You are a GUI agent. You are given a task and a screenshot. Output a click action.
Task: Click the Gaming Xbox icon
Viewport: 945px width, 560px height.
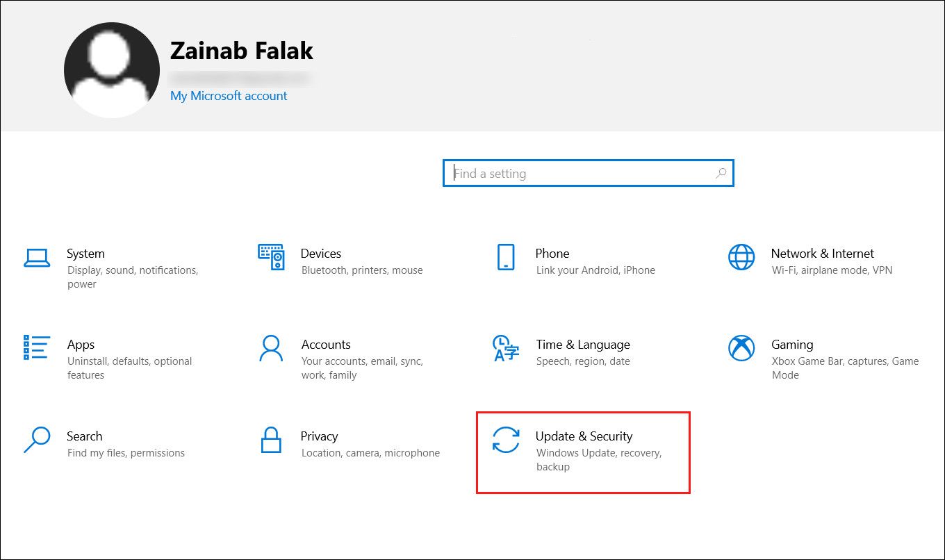(741, 349)
